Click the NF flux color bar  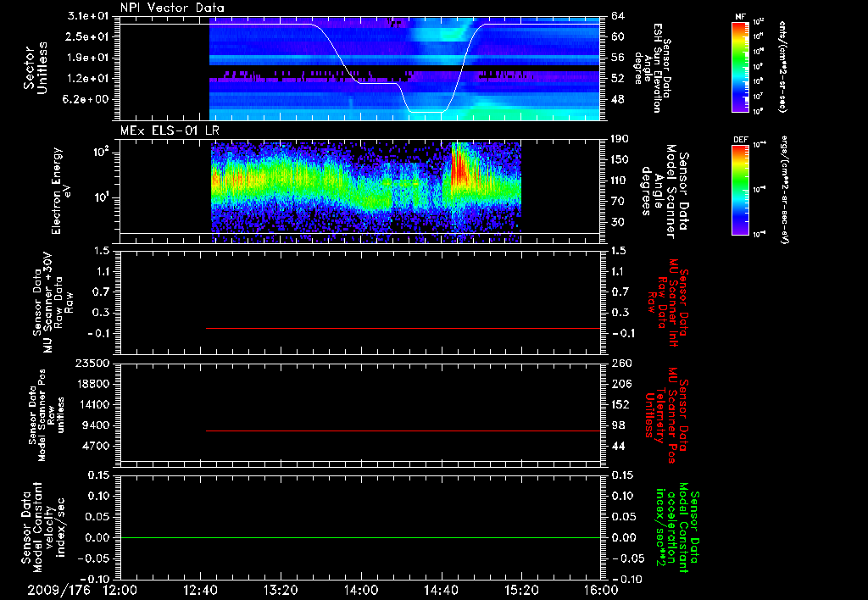click(x=740, y=66)
